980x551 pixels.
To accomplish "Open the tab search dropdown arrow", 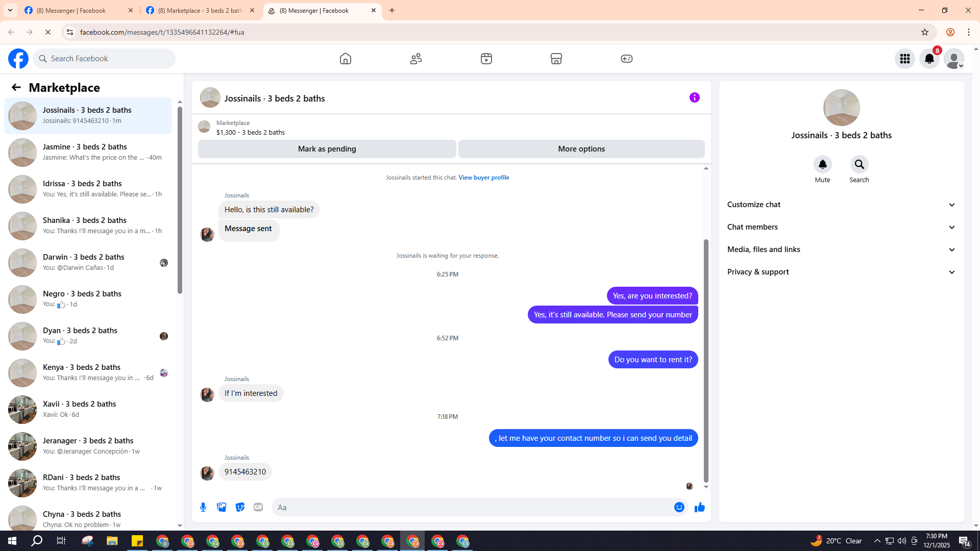I will click(x=10, y=10).
